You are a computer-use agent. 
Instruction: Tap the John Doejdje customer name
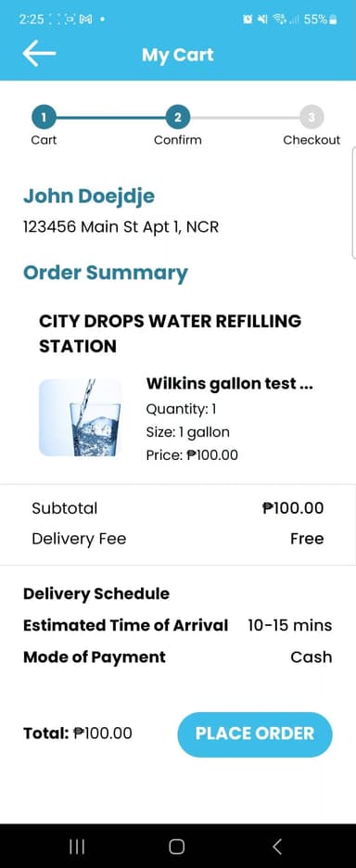(89, 196)
